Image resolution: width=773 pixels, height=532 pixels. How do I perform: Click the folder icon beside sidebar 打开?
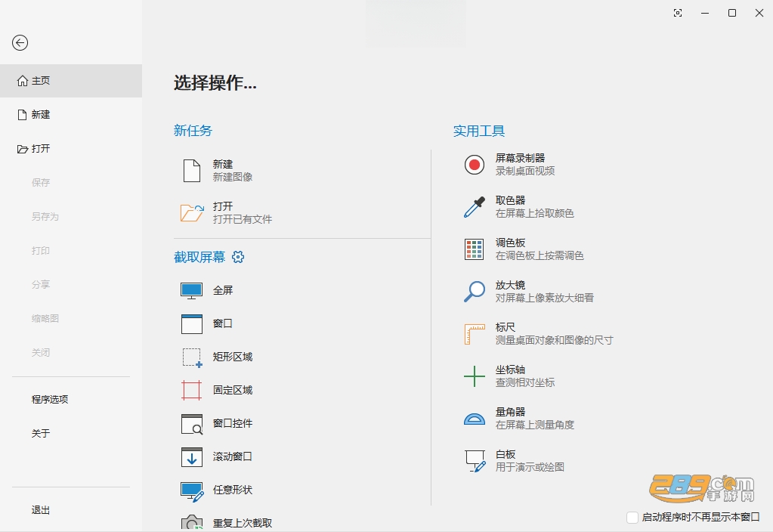click(23, 149)
